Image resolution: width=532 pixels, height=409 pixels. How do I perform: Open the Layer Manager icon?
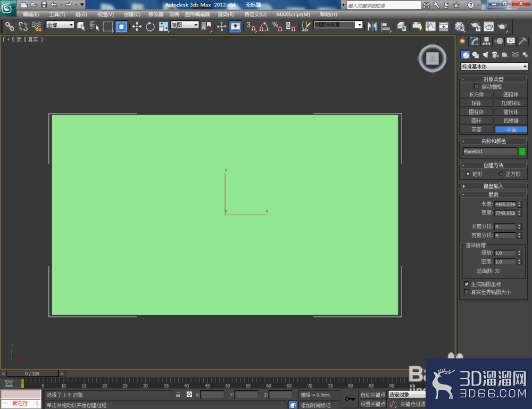point(401,26)
